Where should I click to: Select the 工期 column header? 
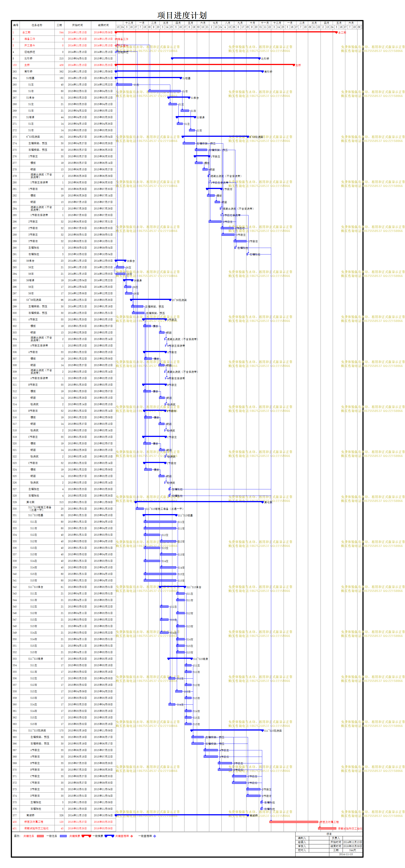coord(59,25)
